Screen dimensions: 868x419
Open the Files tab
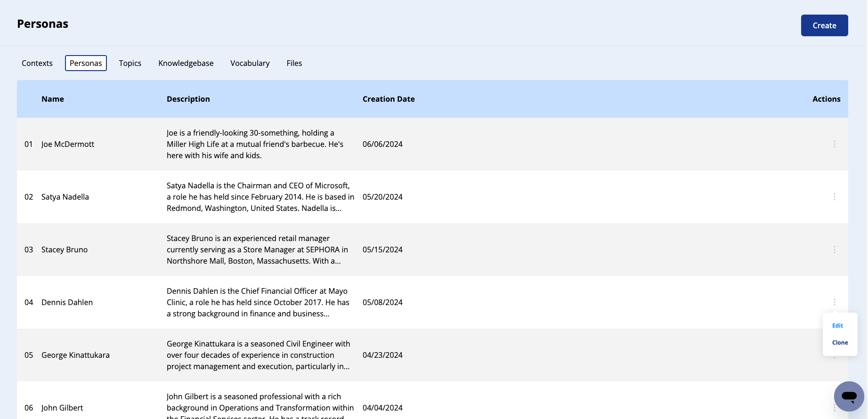[294, 63]
